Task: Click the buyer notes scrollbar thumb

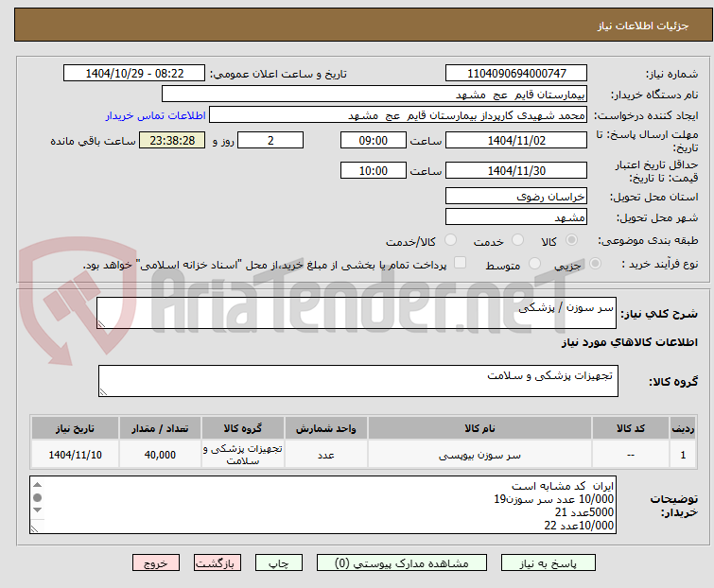Action: click(38, 497)
